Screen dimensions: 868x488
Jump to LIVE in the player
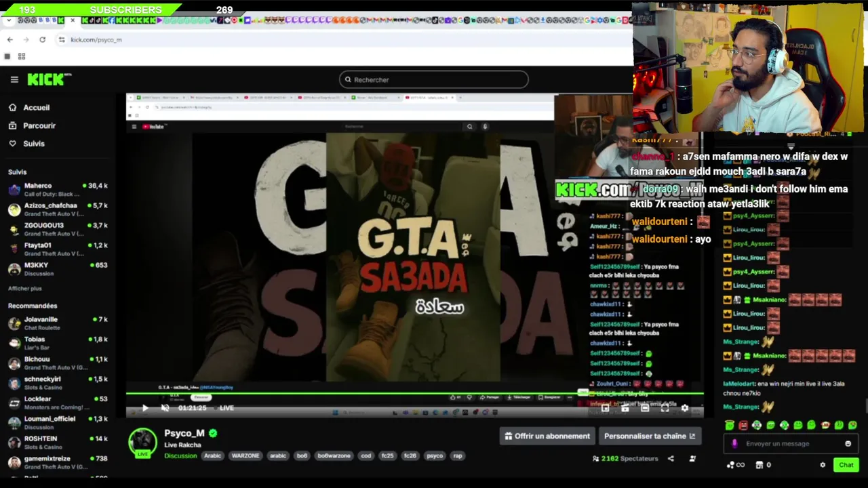224,408
